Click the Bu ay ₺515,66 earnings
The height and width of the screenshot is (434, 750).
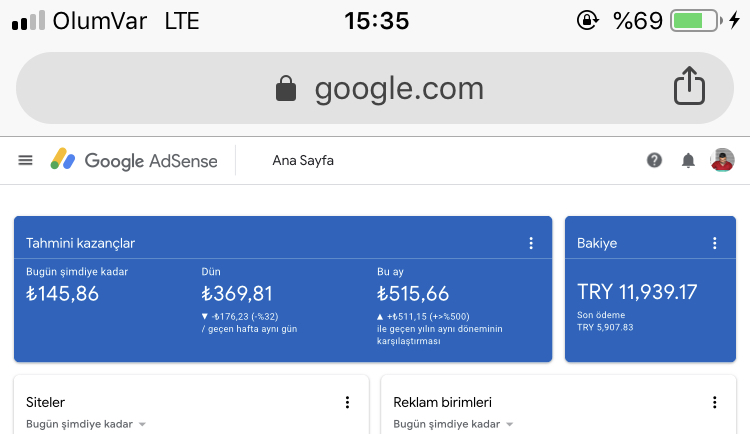point(413,293)
